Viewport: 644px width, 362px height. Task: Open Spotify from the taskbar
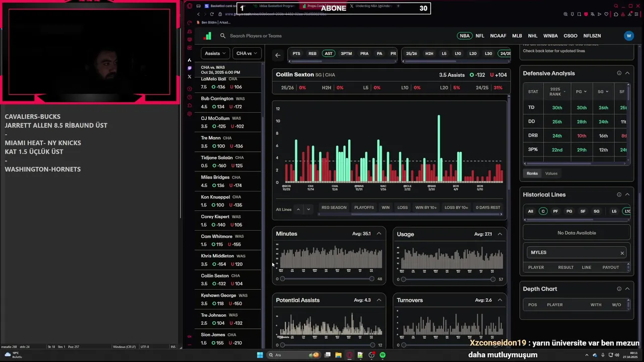[382, 355]
